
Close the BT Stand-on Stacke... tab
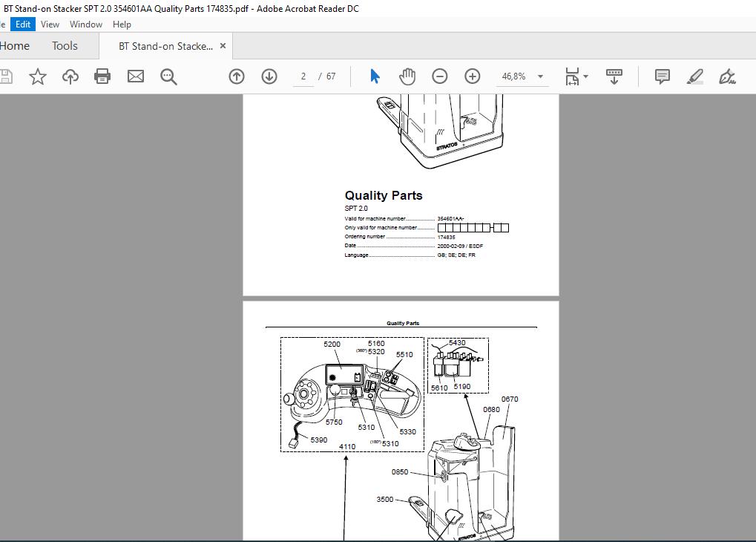[x=223, y=46]
